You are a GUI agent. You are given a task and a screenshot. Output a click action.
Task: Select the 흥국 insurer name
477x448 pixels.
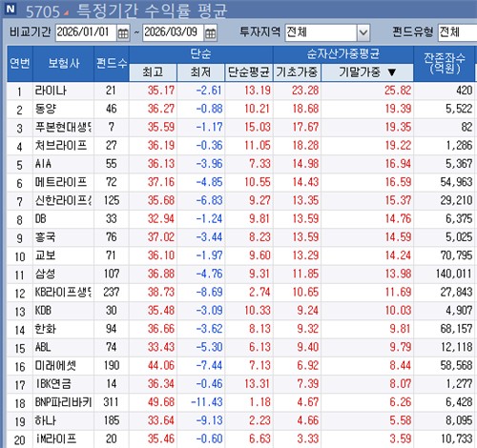(45, 237)
